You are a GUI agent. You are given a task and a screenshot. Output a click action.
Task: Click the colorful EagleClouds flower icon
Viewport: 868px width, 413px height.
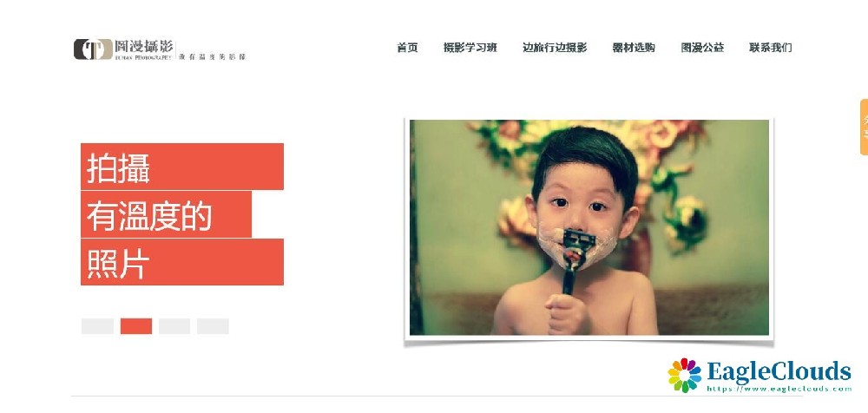click(x=685, y=376)
